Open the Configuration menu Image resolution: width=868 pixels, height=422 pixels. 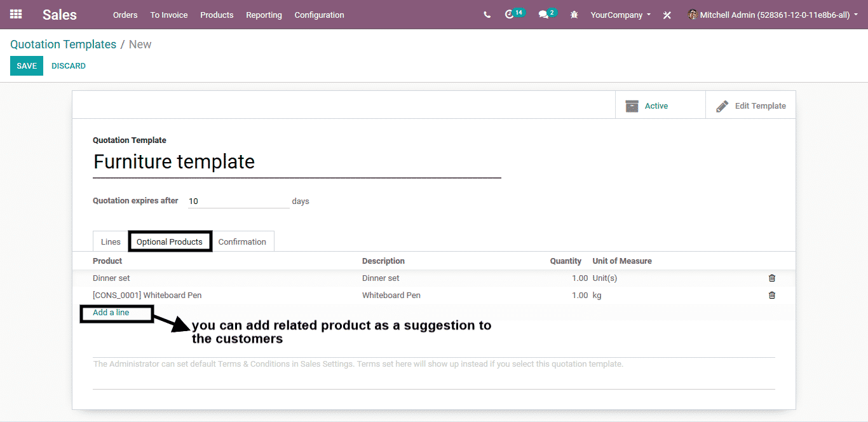[x=319, y=15]
